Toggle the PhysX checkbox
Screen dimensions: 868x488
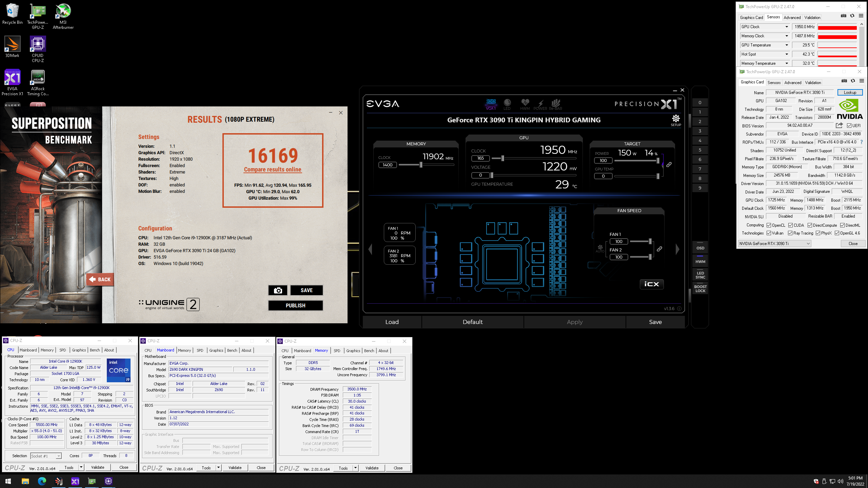pyautogui.click(x=818, y=233)
